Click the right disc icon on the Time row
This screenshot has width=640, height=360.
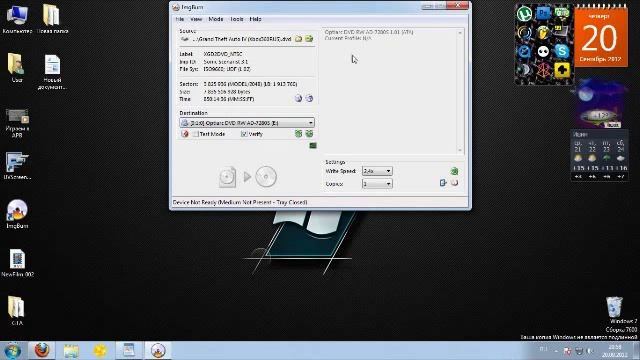tap(309, 98)
